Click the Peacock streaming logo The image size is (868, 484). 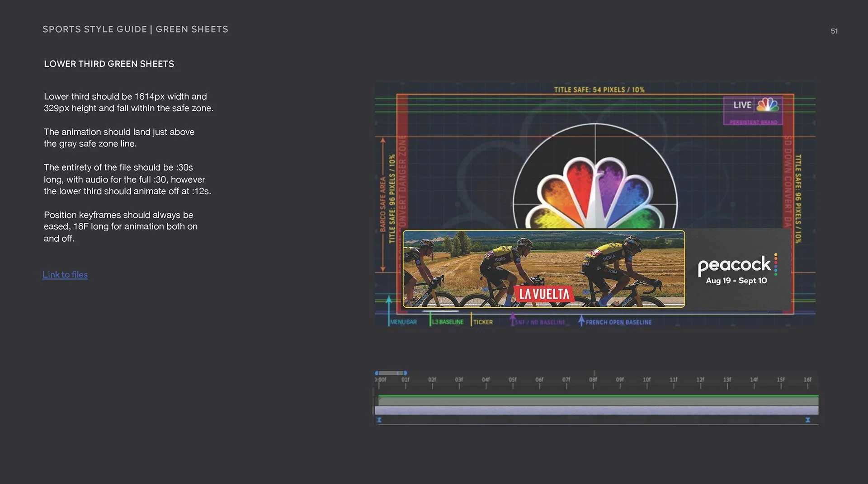737,265
